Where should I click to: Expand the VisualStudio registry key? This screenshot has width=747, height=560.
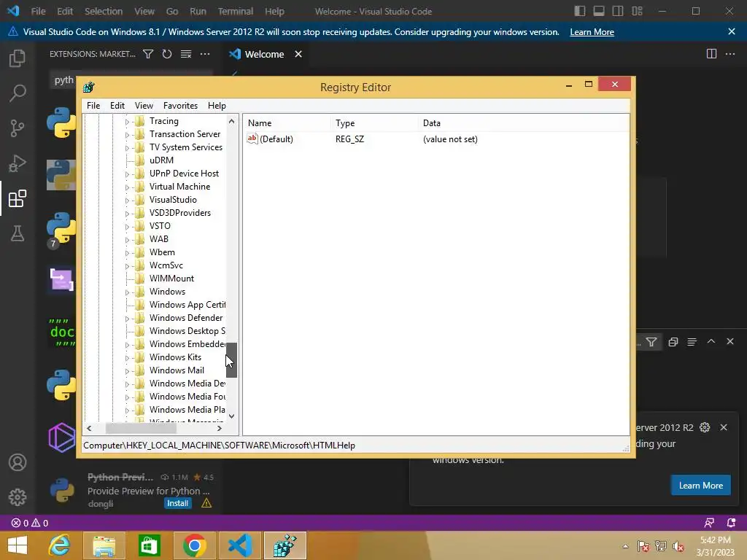(127, 201)
